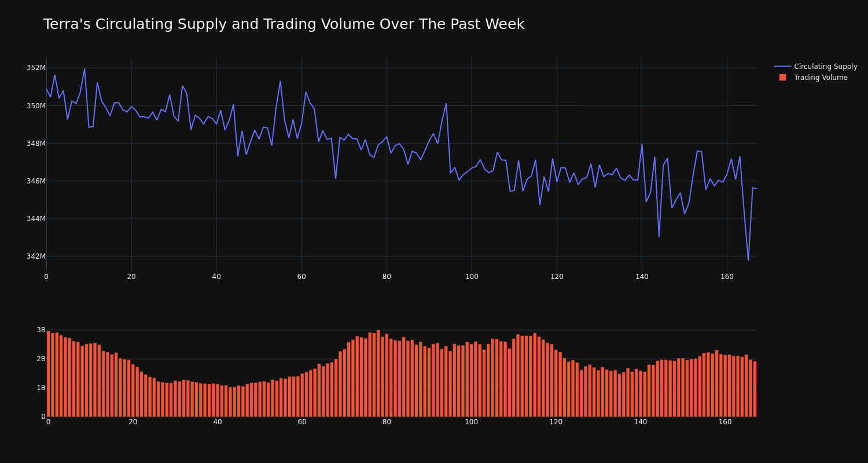Click the red Trading Volume legend square
Screen dimensions: 868x463
782,78
